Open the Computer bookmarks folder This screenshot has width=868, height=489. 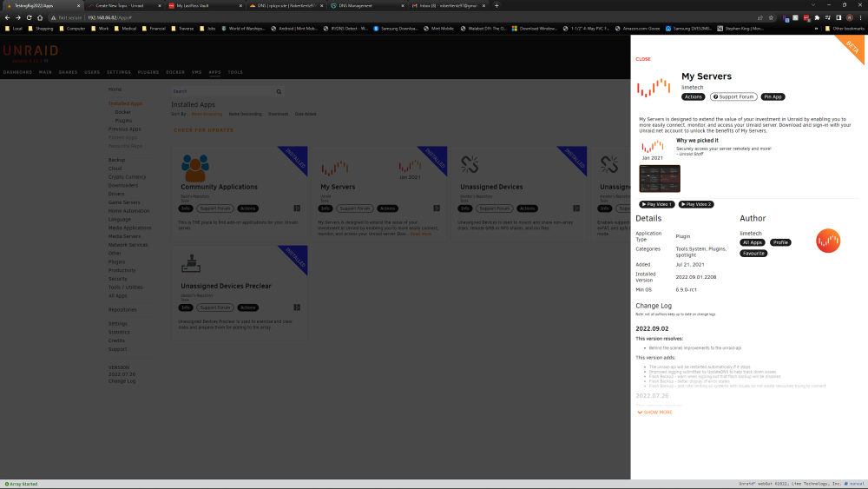tap(72, 29)
